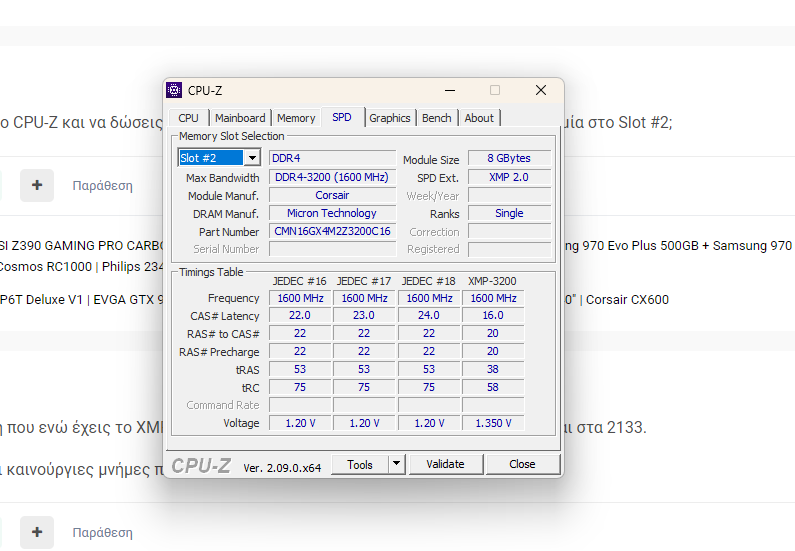Click the SPD Ext. XMP 2.0 value
Viewport: 795px width, 551px height.
[509, 177]
